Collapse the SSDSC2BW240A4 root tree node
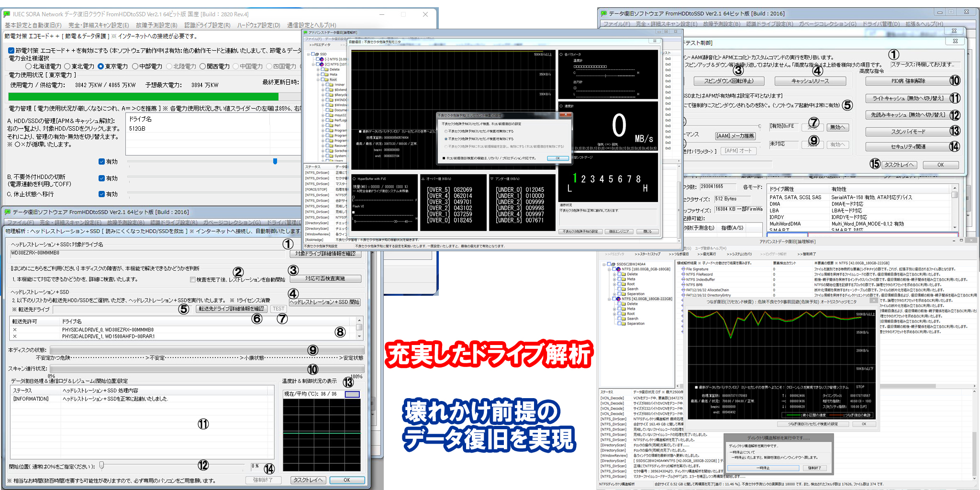Screen dimensions: 980x490 (605, 264)
